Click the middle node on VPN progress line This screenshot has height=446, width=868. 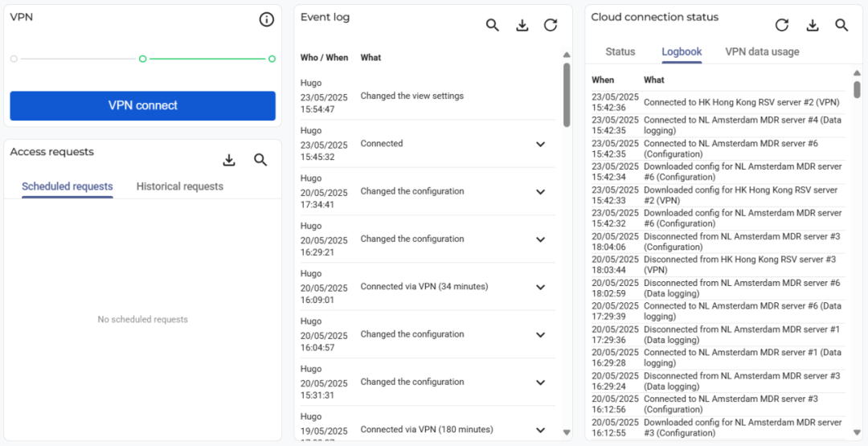[142, 59]
